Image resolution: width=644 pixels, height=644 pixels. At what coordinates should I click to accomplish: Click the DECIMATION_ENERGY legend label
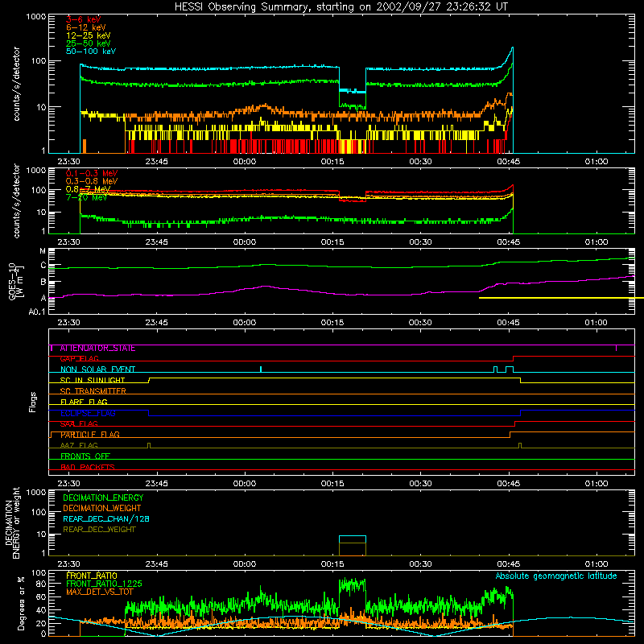click(x=103, y=497)
